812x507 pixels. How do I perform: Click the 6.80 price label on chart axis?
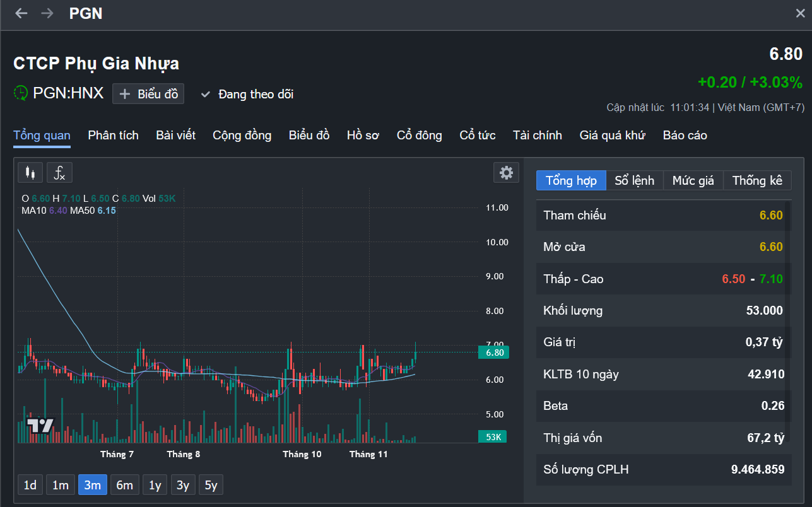(493, 353)
